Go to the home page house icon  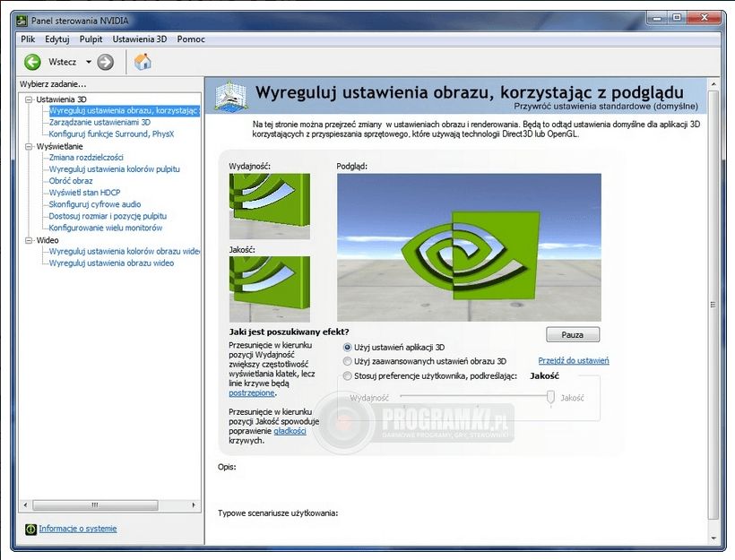pyautogui.click(x=143, y=62)
